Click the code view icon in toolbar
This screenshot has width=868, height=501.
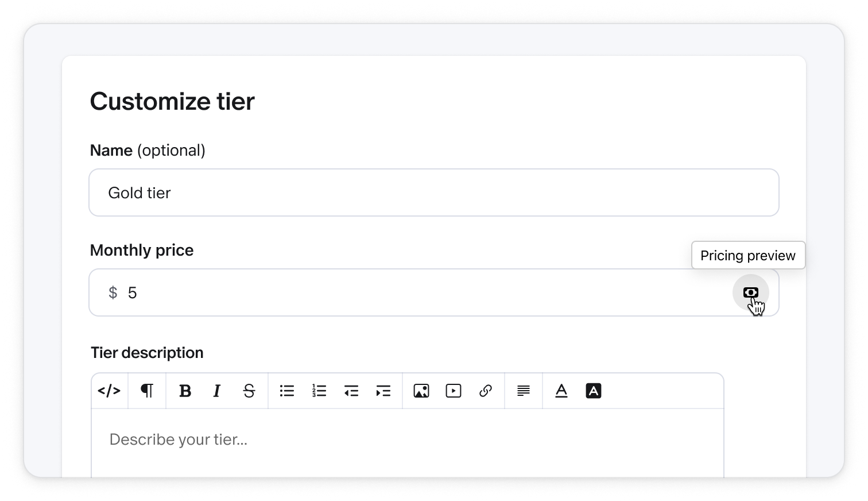[109, 391]
